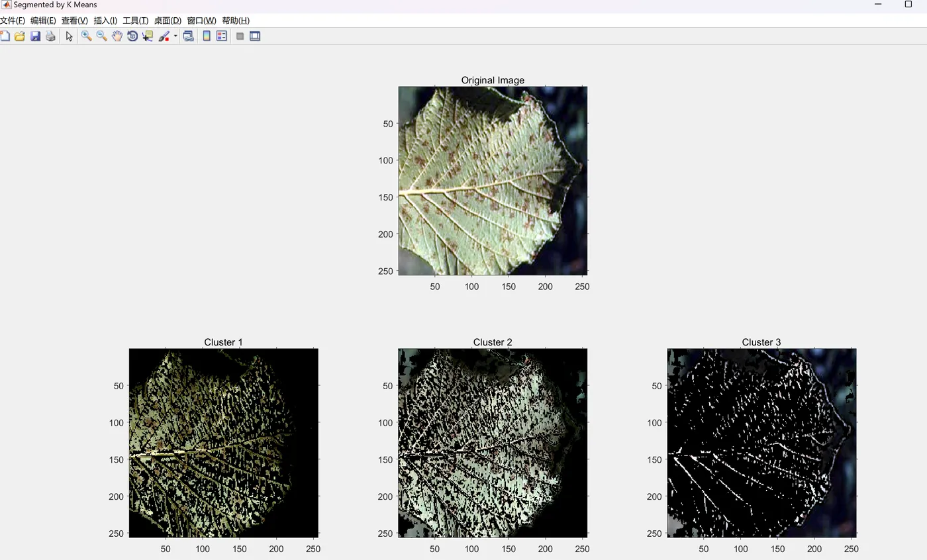927x560 pixels.
Task: Open the brush color dropdown arrow
Action: pyautogui.click(x=175, y=36)
